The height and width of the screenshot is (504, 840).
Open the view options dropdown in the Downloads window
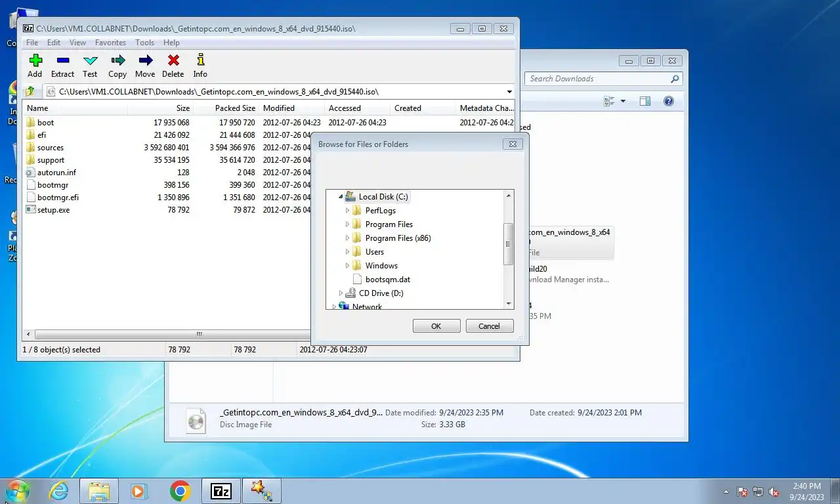point(623,101)
